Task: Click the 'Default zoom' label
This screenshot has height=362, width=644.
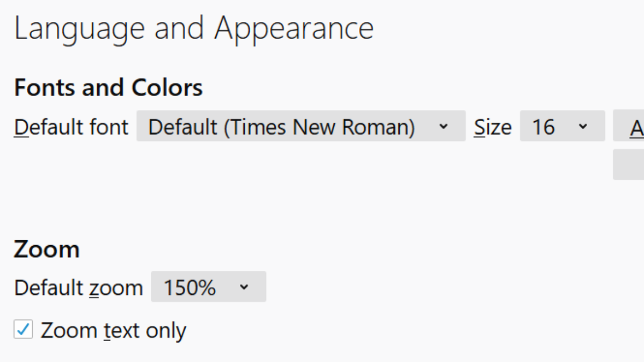Action: tap(78, 287)
